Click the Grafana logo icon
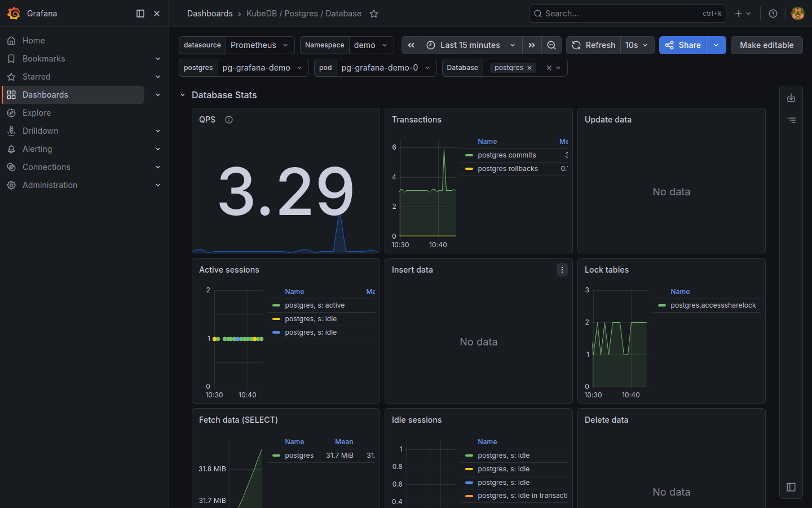The width and height of the screenshot is (812, 508). coord(14,14)
